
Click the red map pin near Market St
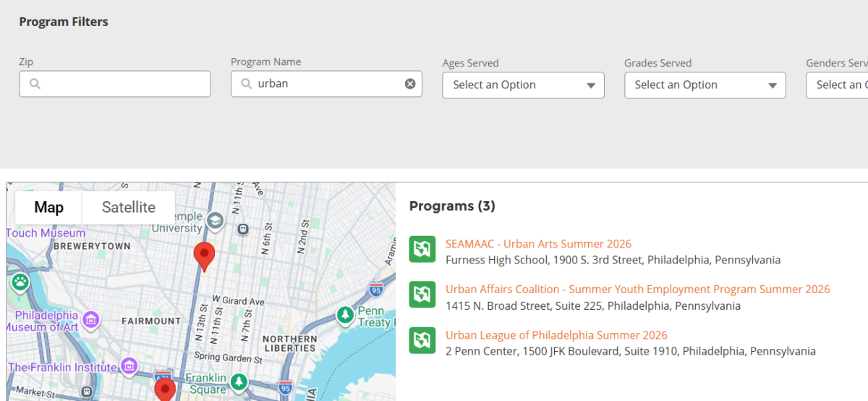coord(166,391)
